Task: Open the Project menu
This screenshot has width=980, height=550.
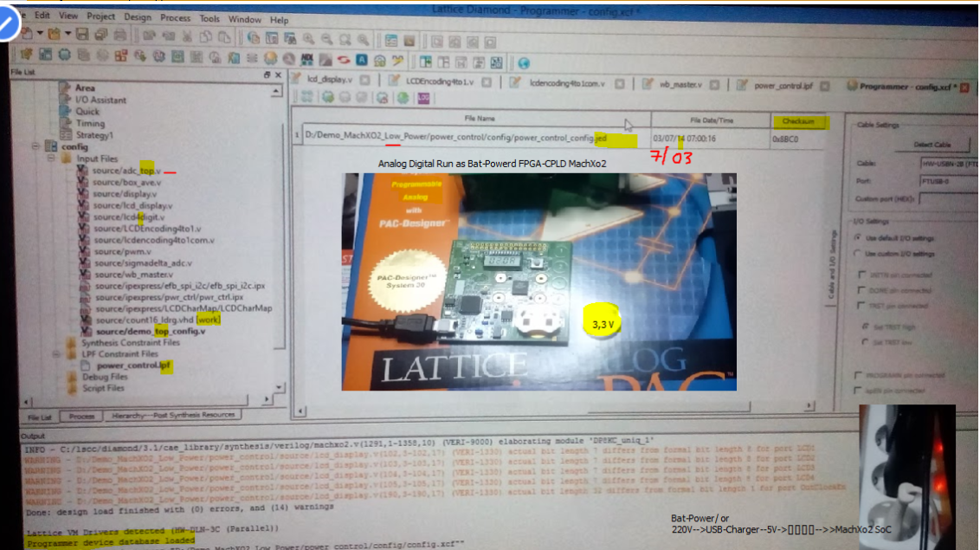Action: pos(100,16)
